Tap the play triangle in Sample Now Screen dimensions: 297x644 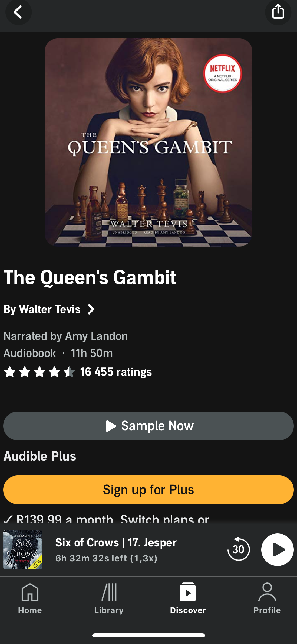click(x=111, y=426)
